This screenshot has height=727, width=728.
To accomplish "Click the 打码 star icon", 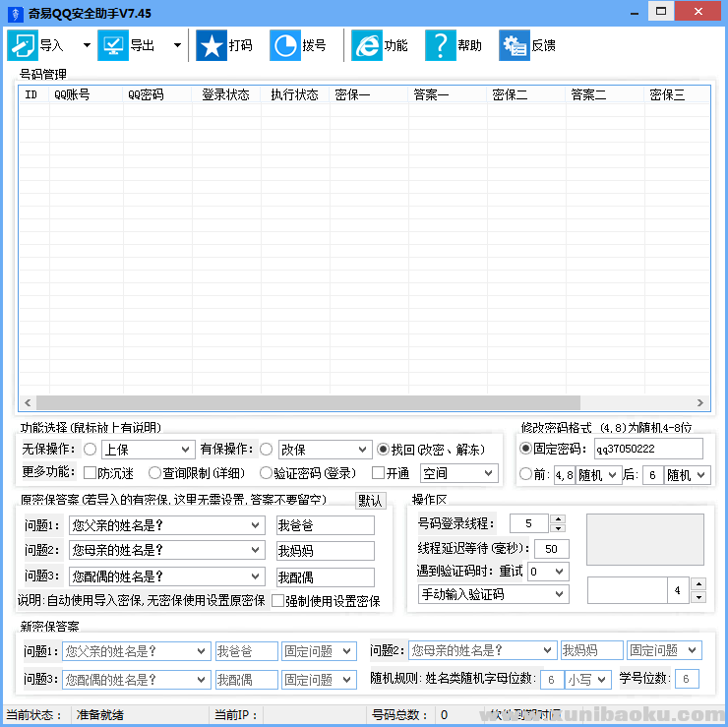I will tap(211, 45).
